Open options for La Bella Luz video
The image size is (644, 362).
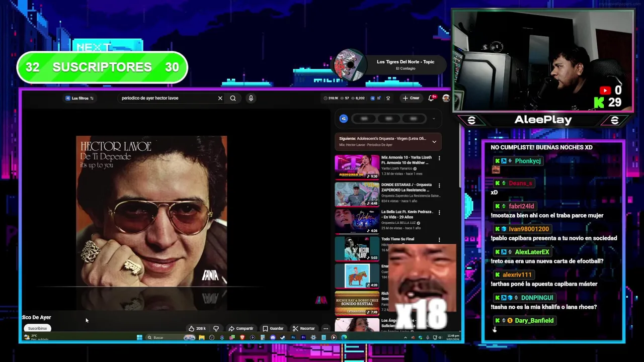coord(439,212)
